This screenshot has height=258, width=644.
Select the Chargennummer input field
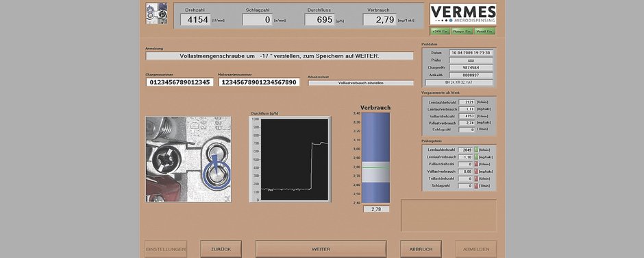(179, 82)
